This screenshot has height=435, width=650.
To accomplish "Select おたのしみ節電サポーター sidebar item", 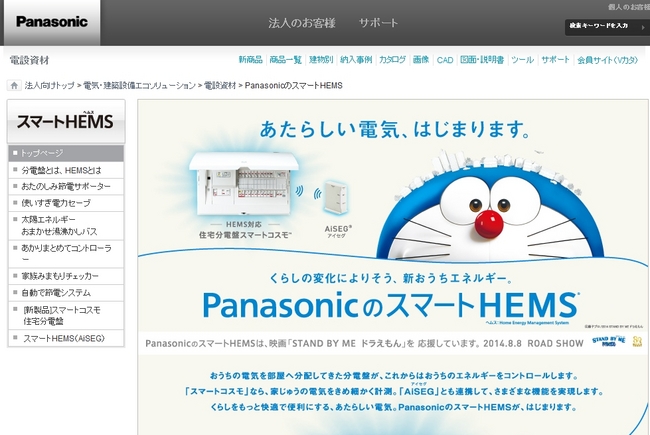I will coord(66,187).
